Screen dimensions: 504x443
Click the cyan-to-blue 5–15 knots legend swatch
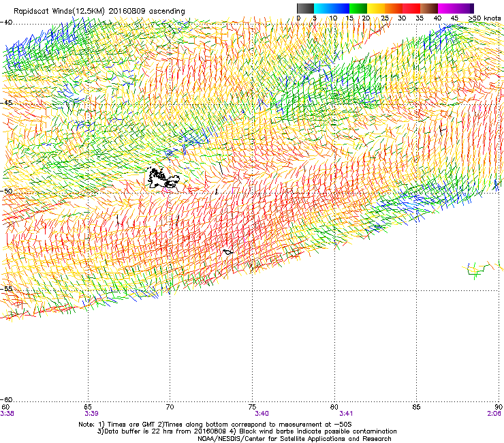pos(332,8)
